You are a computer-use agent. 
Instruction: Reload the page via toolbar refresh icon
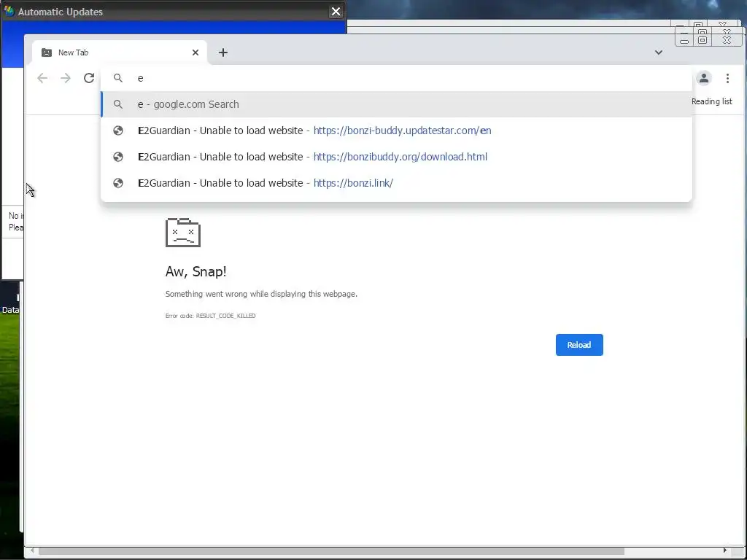[89, 78]
